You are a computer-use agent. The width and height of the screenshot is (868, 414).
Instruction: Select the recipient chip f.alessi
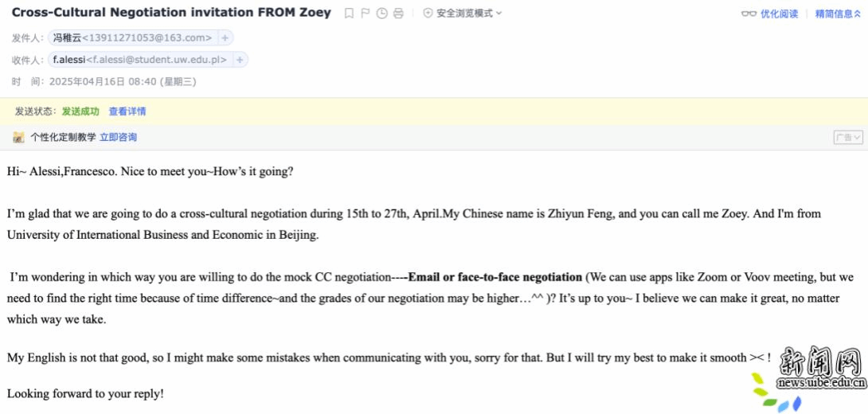(x=140, y=60)
